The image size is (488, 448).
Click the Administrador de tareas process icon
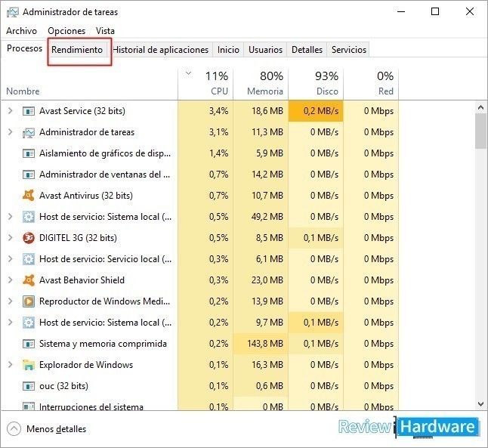(29, 132)
